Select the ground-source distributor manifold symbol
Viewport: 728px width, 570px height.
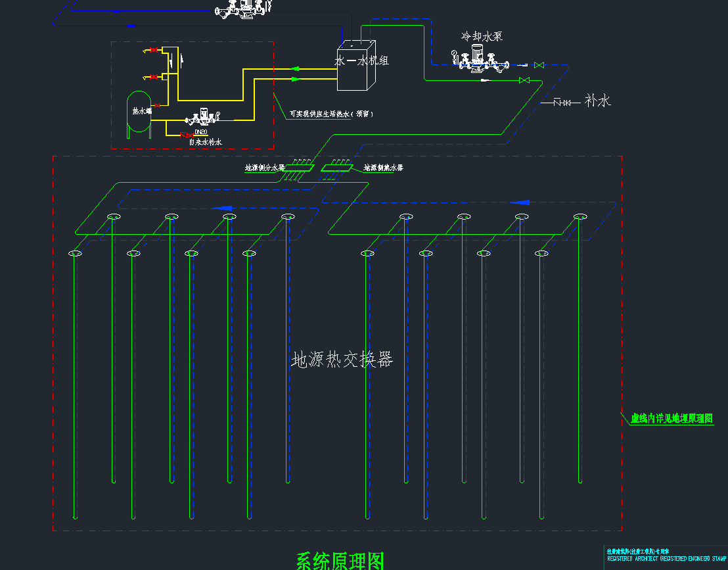[x=298, y=168]
